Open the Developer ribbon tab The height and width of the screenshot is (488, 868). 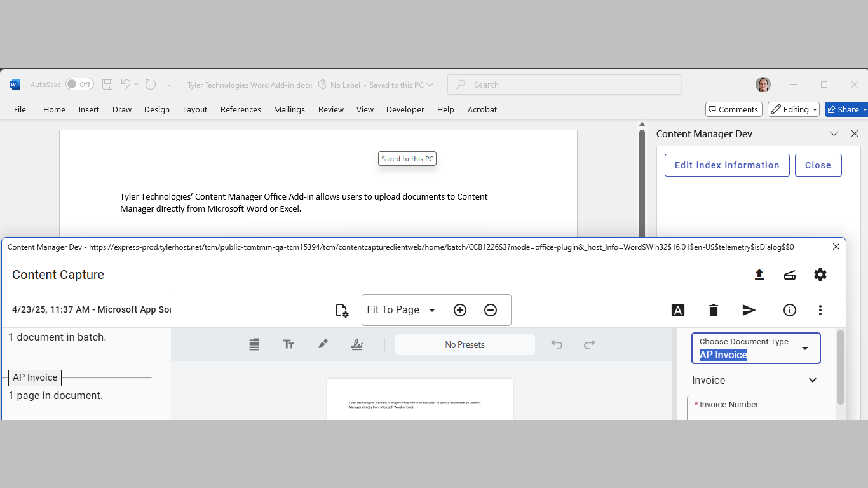click(x=405, y=109)
